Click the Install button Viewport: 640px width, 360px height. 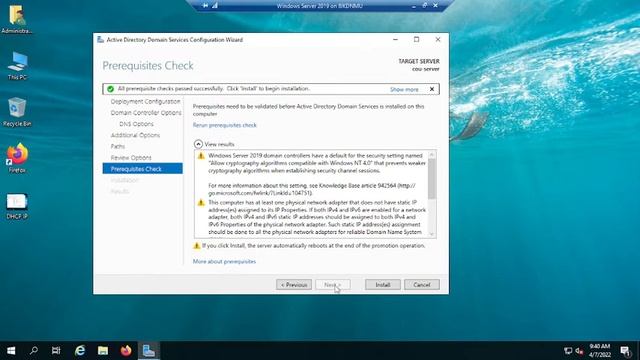click(382, 284)
